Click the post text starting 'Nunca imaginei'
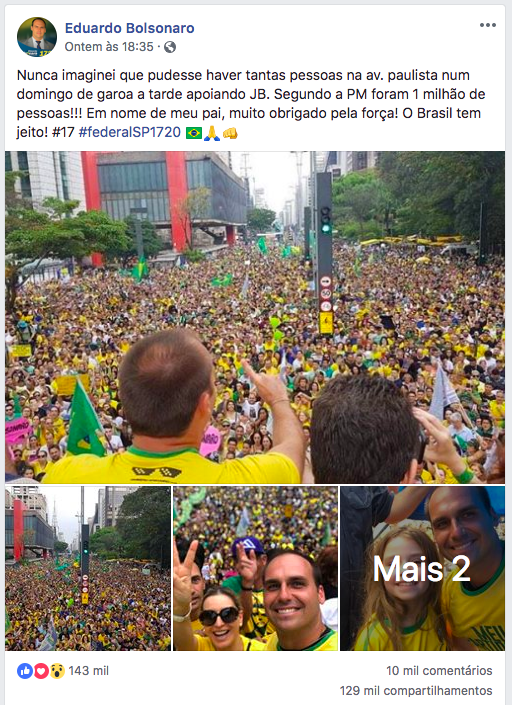This screenshot has height=705, width=512. click(x=251, y=103)
